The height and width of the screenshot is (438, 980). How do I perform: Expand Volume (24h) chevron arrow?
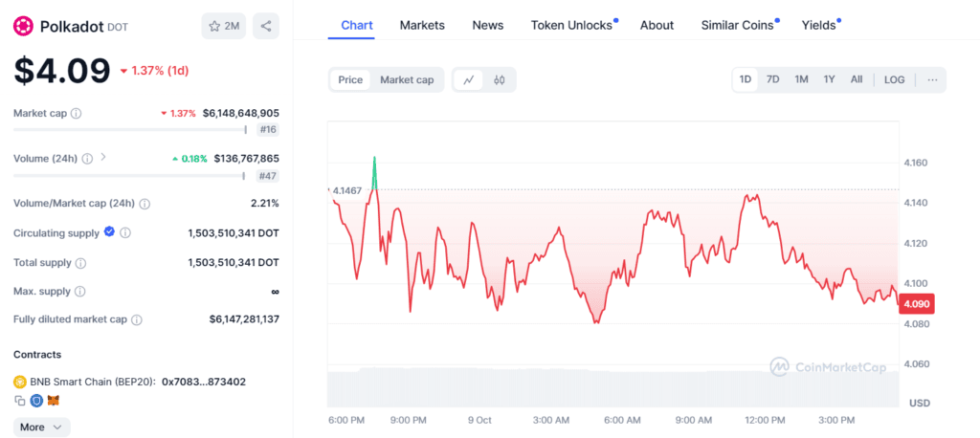pos(103,158)
